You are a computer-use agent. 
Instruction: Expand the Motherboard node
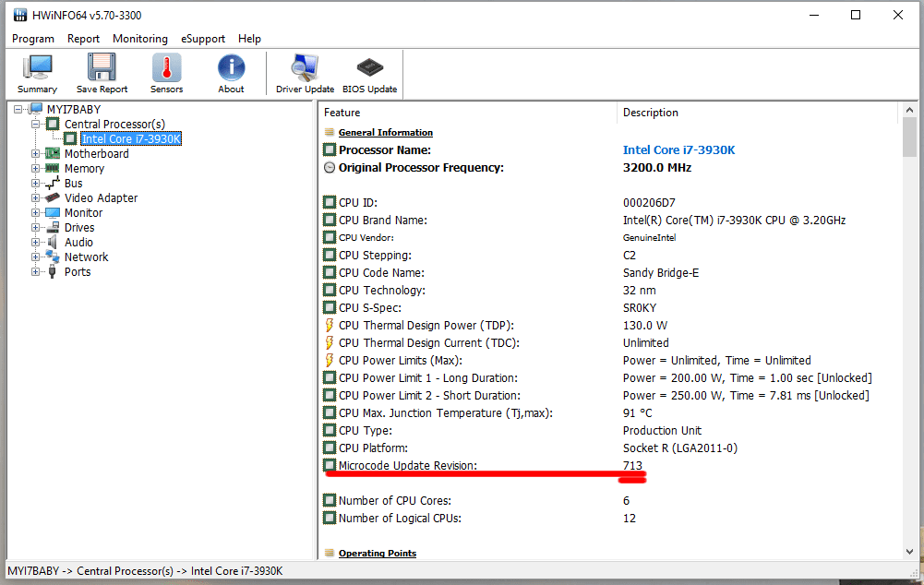[x=36, y=154]
